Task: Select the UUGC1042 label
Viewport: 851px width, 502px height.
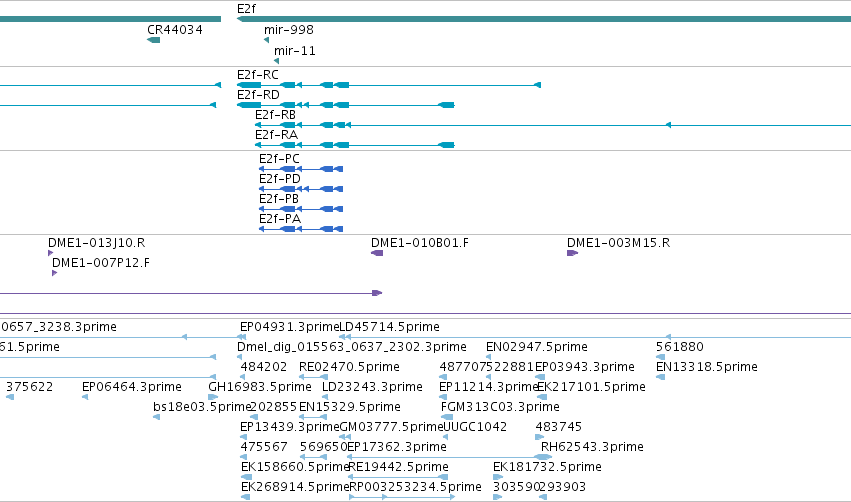Action: [475, 428]
